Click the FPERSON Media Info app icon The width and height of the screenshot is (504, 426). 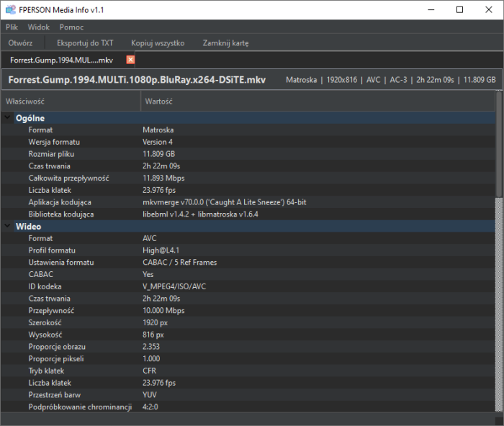(x=10, y=9)
